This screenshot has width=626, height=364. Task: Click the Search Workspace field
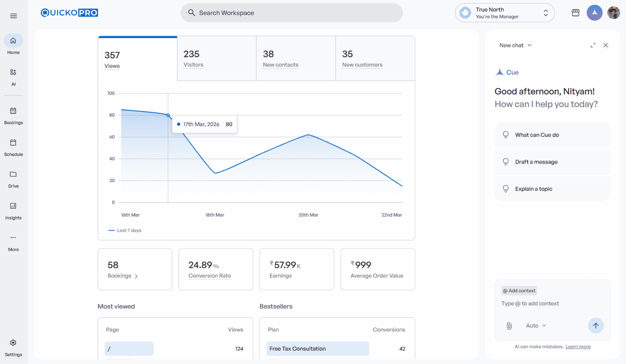(292, 12)
